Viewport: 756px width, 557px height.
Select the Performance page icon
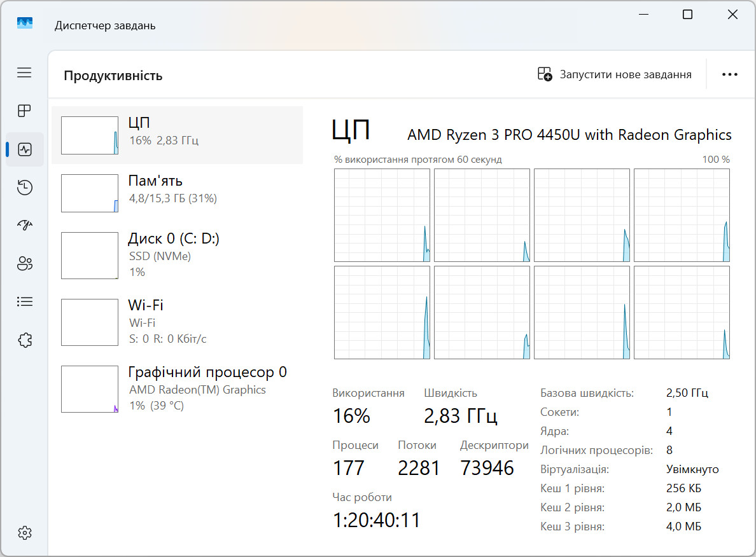coord(25,149)
